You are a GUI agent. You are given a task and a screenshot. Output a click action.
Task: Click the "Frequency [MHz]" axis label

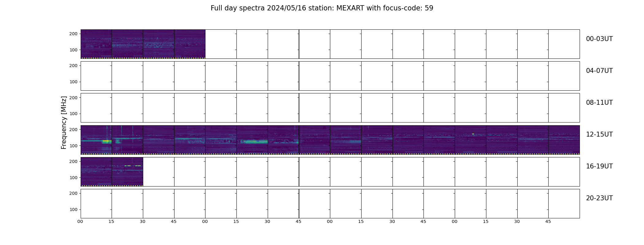tap(64, 123)
